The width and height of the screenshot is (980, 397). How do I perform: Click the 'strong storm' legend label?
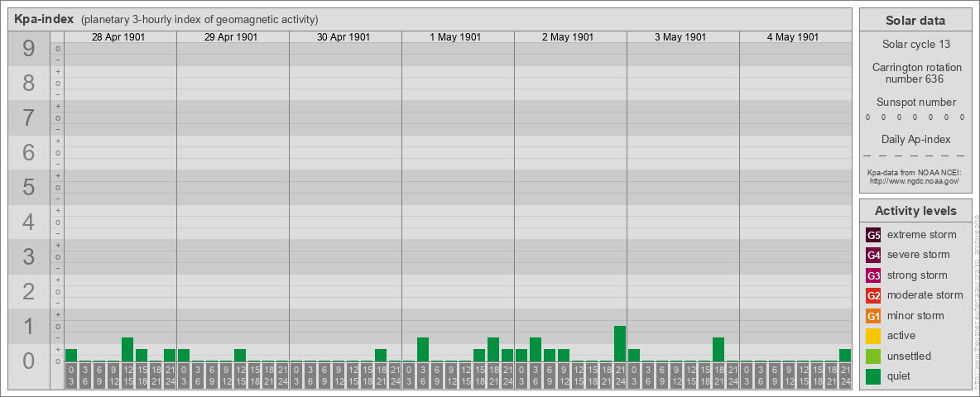click(917, 275)
